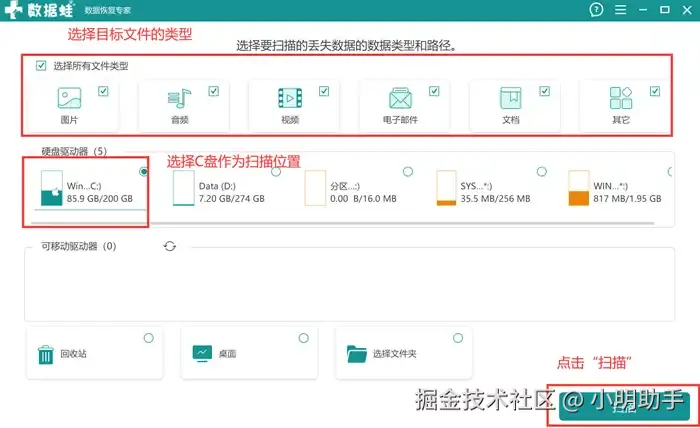Image resolution: width=700 pixels, height=428 pixels.
Task: Uncheck the 视频 checkbox
Action: pyautogui.click(x=324, y=91)
